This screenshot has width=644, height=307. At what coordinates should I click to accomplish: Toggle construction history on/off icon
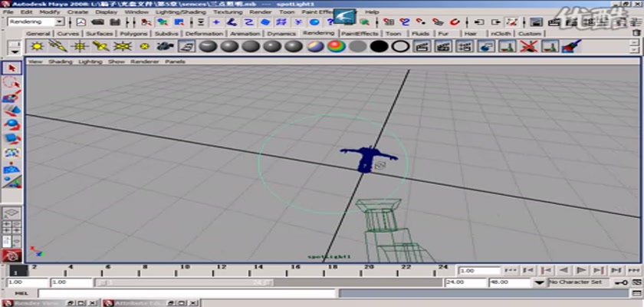tap(512, 21)
